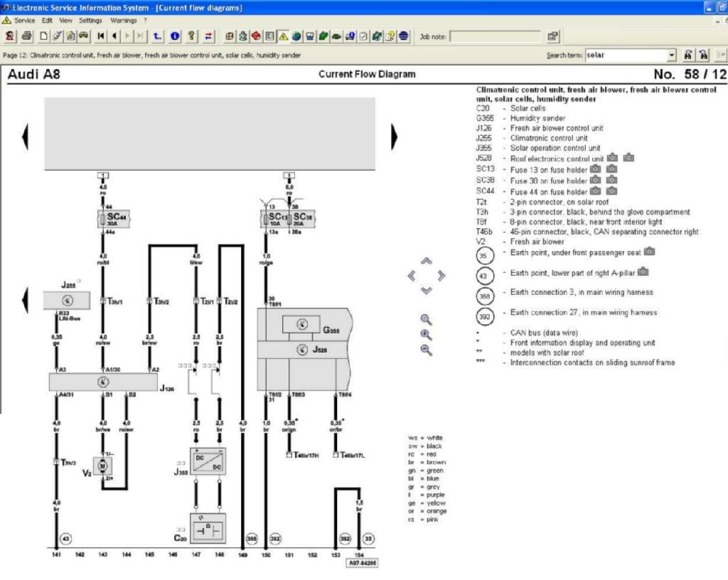
Task: Click 'CAN bus (data wire)' legend text
Action: pyautogui.click(x=544, y=333)
